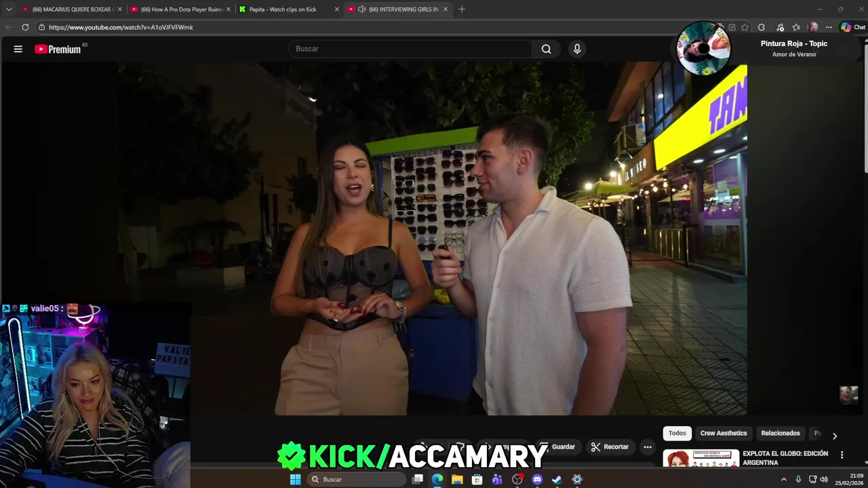Open the Copilot Chat button
Image resolution: width=868 pixels, height=488 pixels.
(853, 27)
